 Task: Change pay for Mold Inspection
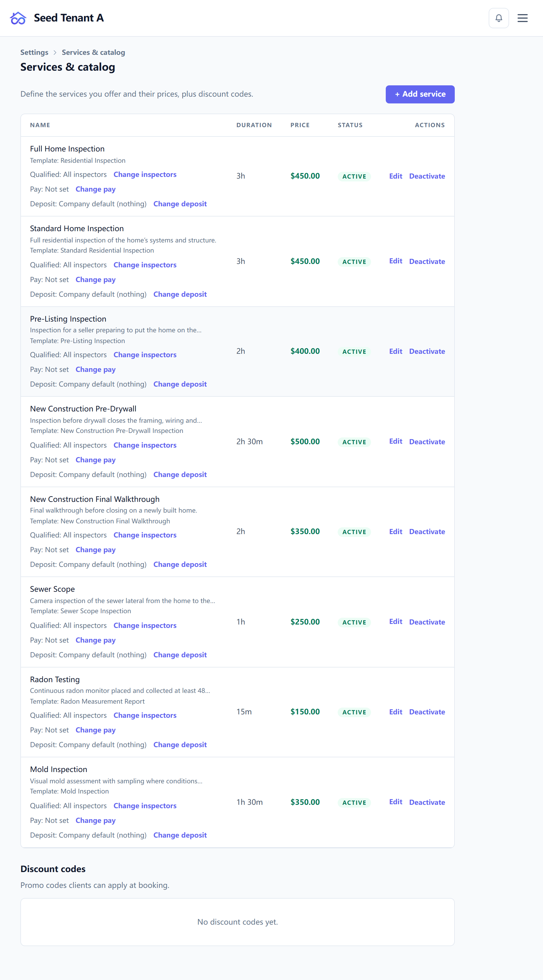[96, 821]
